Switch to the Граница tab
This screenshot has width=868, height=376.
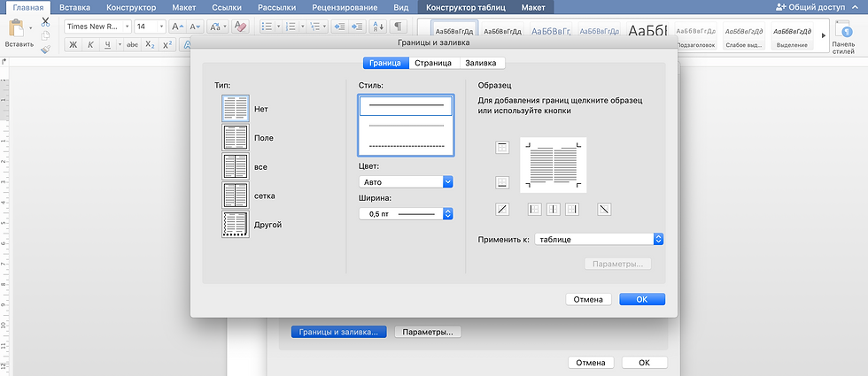tap(386, 63)
